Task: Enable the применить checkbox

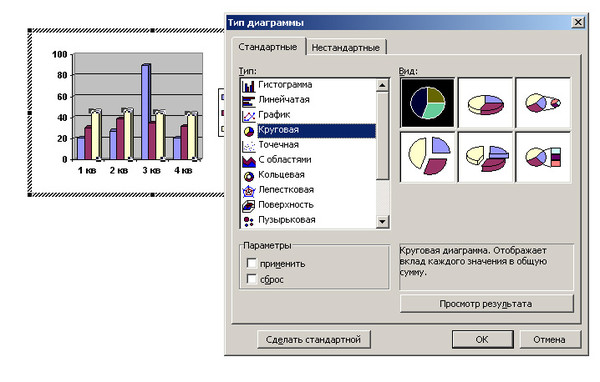Action: coord(251,263)
